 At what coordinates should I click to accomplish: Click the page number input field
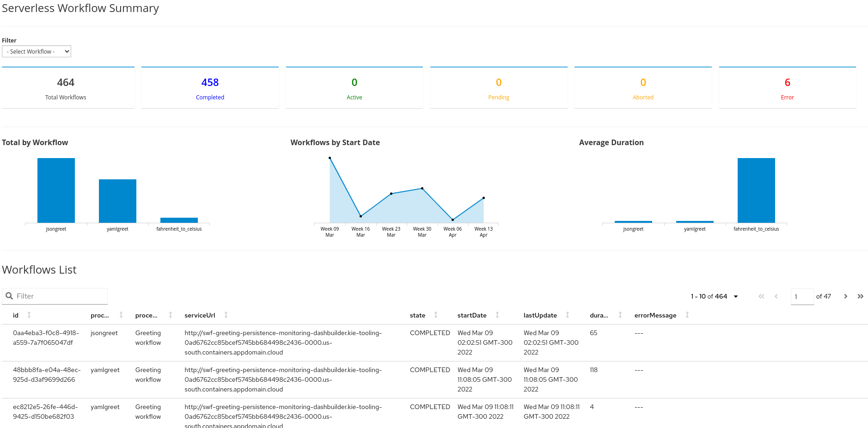pos(802,297)
